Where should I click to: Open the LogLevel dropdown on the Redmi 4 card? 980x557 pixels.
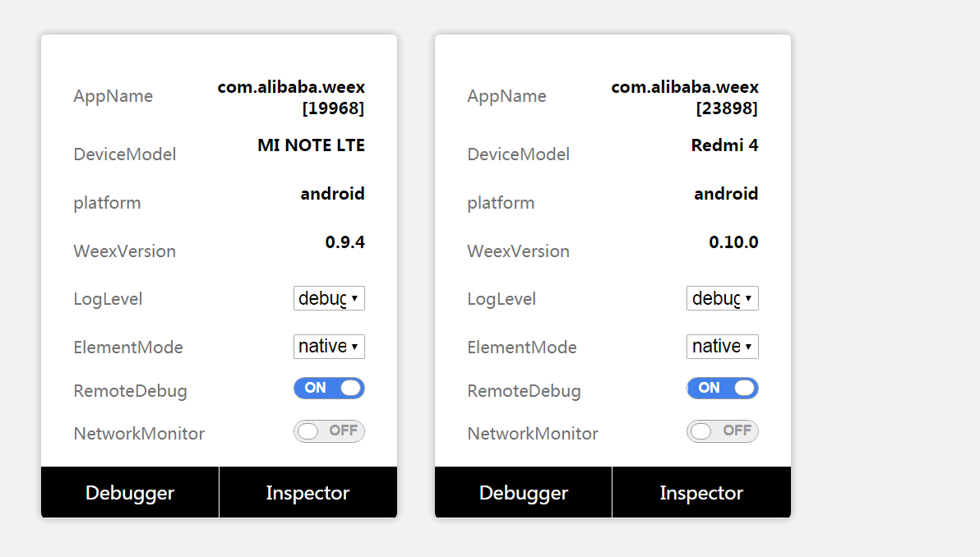tap(722, 298)
